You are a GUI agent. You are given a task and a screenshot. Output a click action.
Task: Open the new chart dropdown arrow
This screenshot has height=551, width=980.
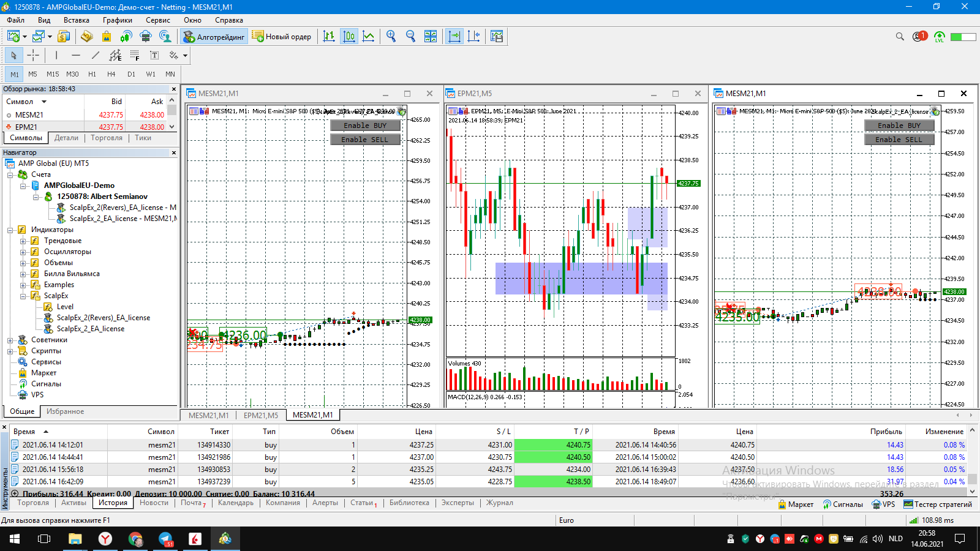click(x=24, y=37)
